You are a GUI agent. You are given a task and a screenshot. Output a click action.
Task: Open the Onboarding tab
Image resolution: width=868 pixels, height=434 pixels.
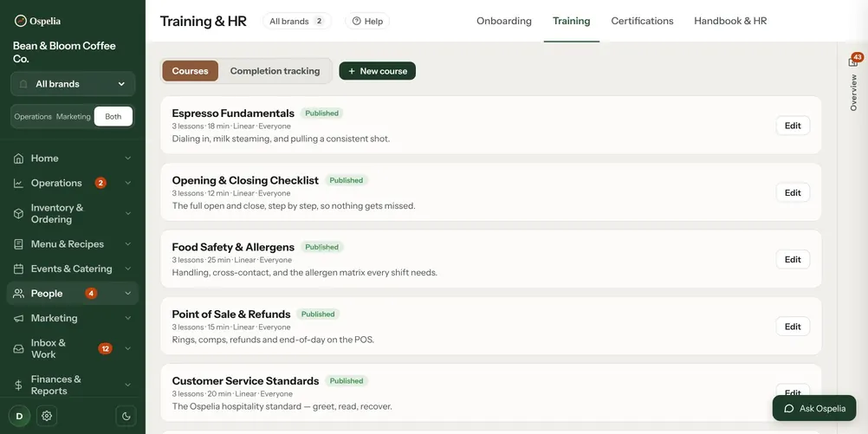pos(504,21)
